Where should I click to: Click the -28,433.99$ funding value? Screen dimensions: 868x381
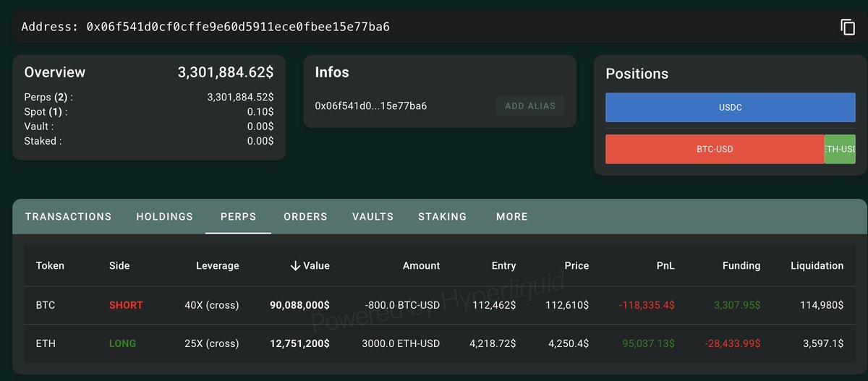pos(733,343)
